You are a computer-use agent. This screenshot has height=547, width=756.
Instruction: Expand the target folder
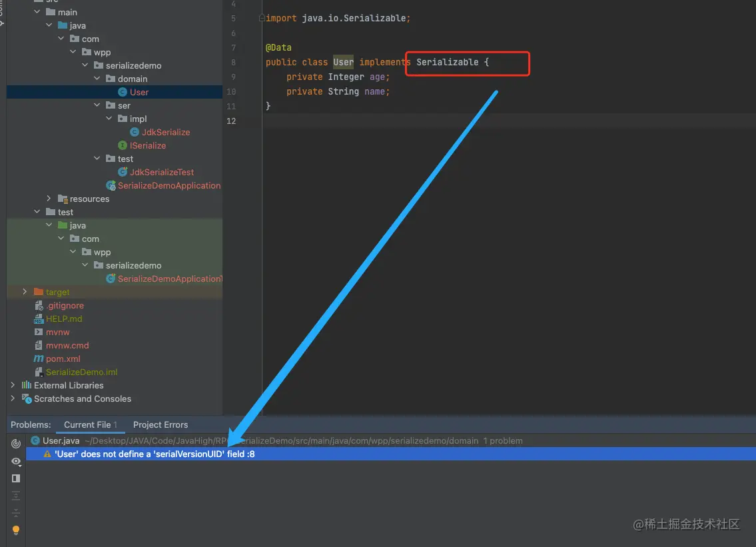point(25,291)
